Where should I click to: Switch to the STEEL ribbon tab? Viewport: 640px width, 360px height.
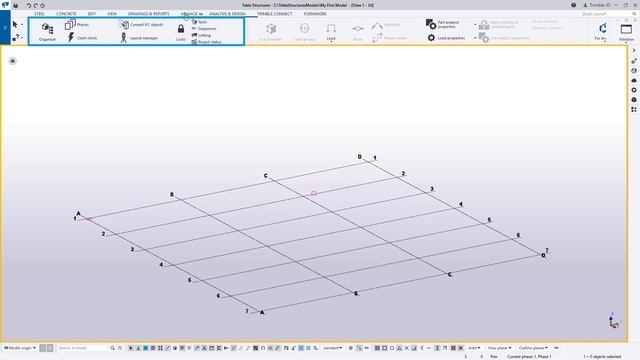pyautogui.click(x=39, y=14)
